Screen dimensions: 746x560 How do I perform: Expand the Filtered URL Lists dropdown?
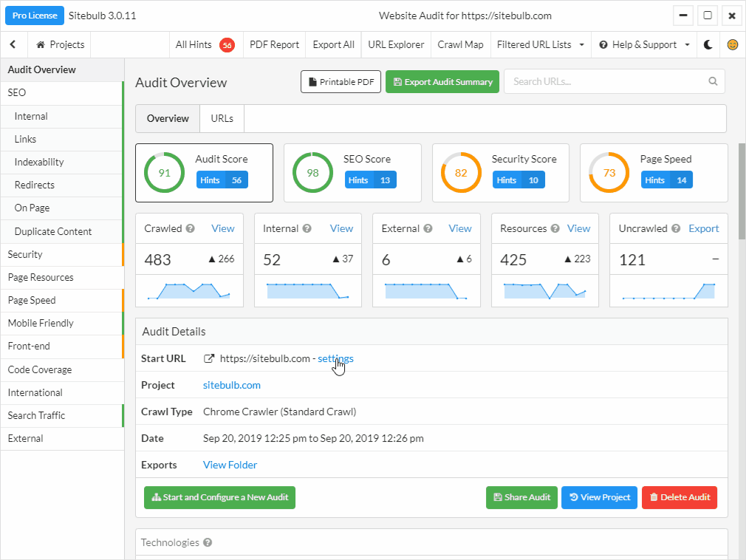pos(541,45)
